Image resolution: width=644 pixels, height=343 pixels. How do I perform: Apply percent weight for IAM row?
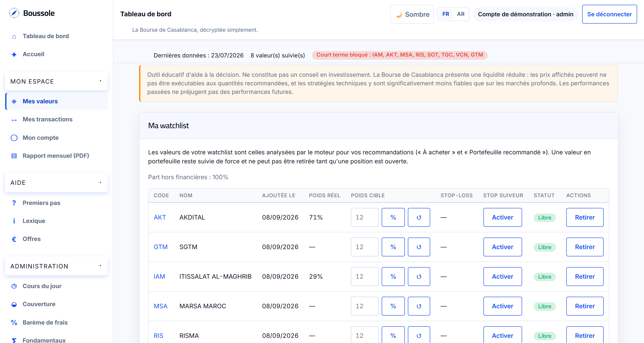pos(393,277)
